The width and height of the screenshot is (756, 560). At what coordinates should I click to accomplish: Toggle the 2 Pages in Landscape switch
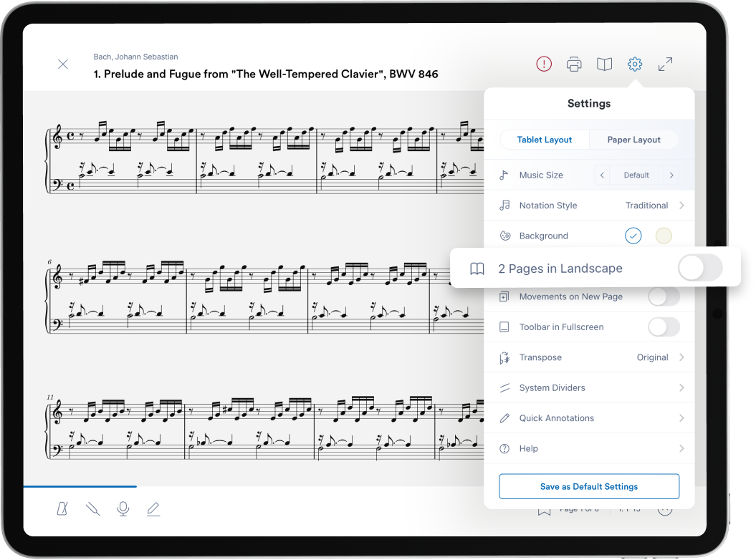click(x=700, y=269)
